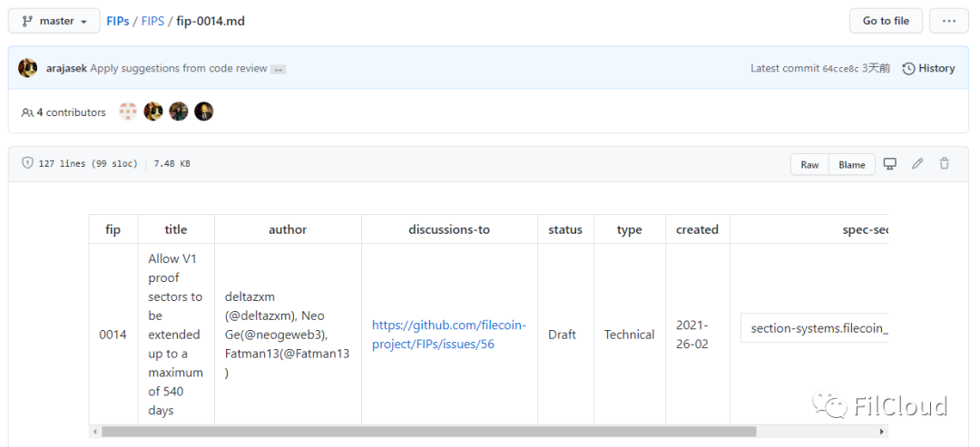Click the first contributor avatar with pink pattern
The height and width of the screenshot is (447, 980).
click(128, 112)
